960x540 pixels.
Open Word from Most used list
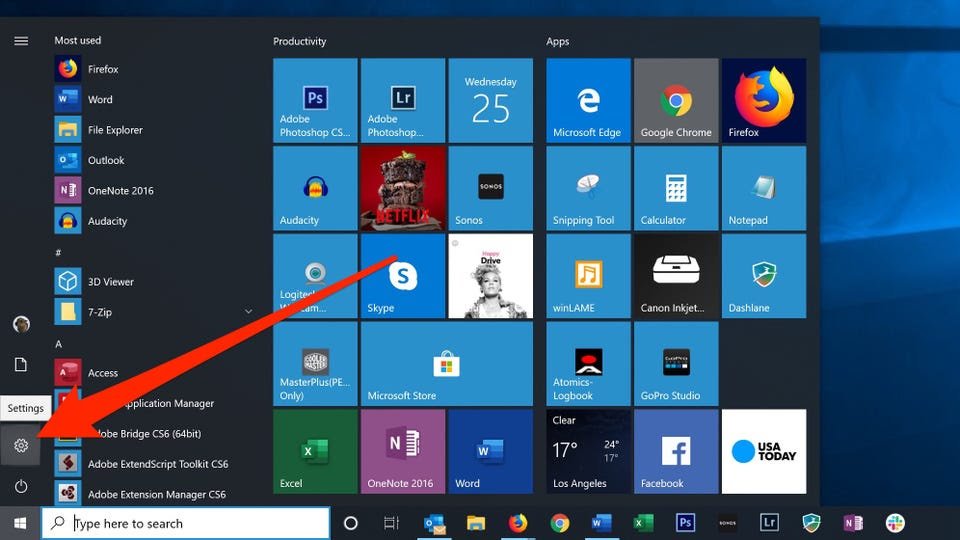[153, 99]
